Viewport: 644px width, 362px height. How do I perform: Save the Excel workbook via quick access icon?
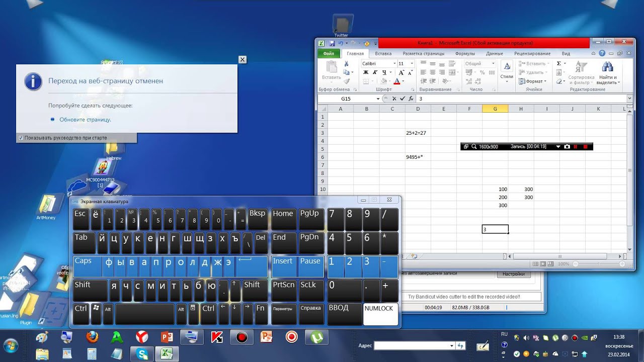(332, 44)
